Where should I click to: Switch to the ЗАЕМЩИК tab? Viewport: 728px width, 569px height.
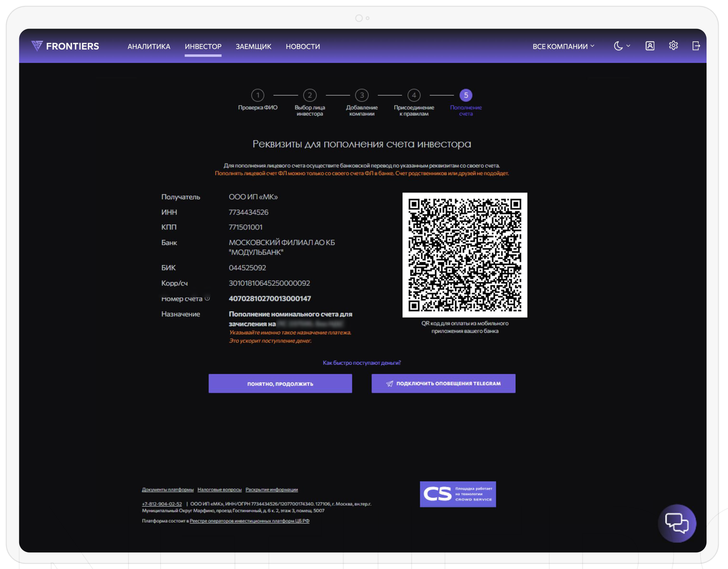(253, 46)
